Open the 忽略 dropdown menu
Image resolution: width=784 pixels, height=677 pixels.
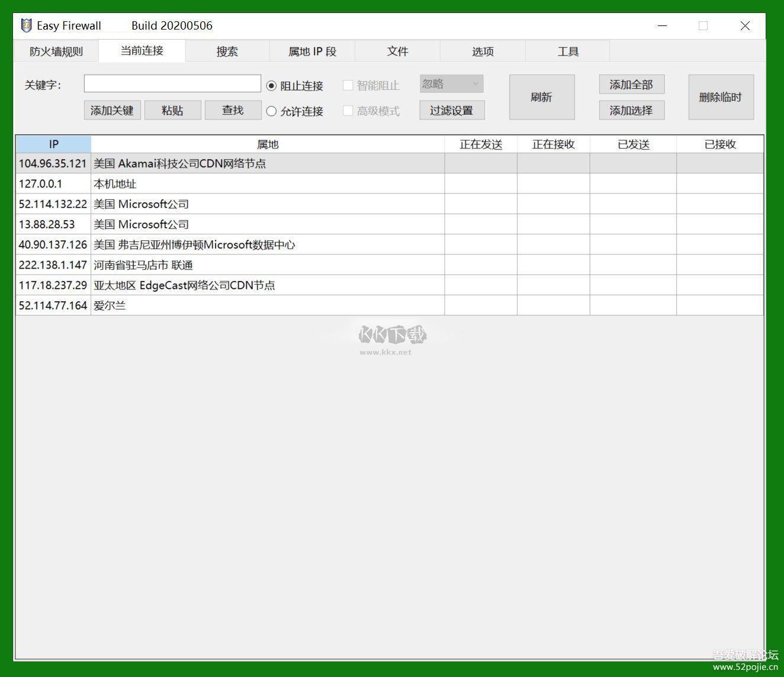451,83
